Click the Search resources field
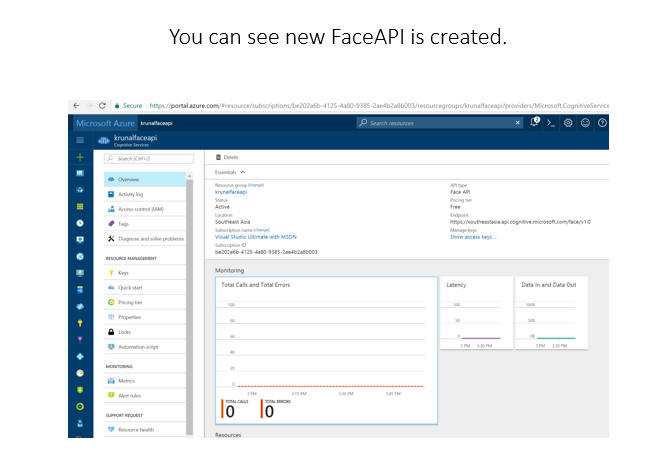661x460 pixels. pos(440,122)
